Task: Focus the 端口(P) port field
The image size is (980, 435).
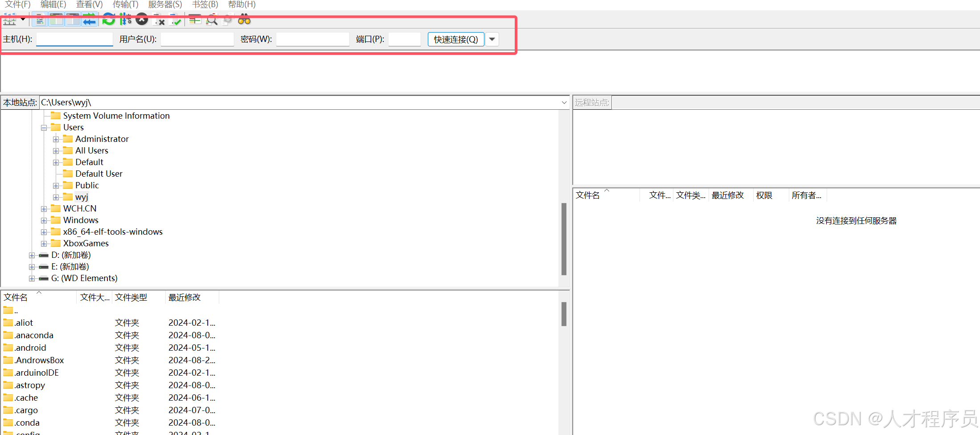Action: point(405,39)
